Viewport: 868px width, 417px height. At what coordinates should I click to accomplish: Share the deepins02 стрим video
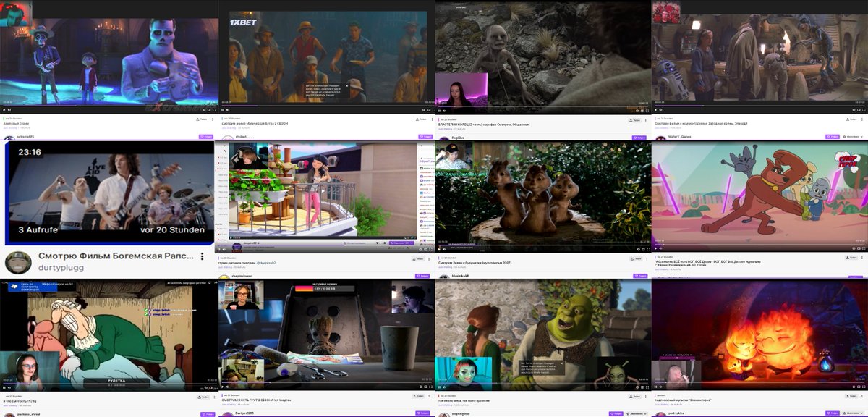[x=418, y=258]
